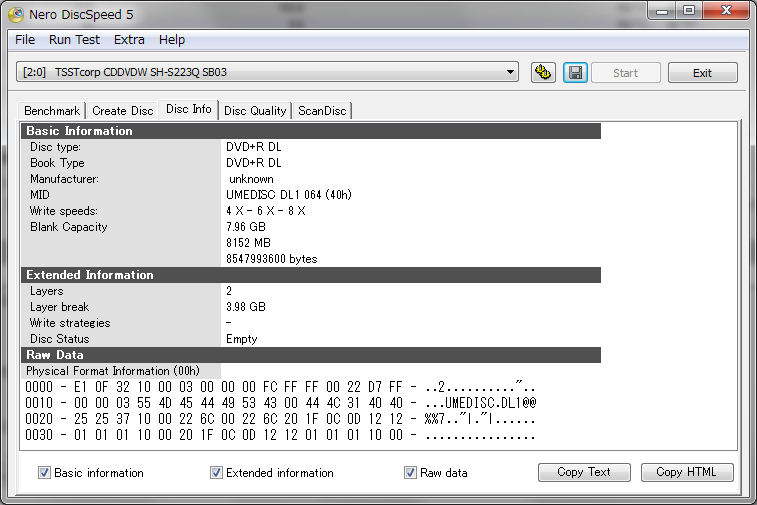This screenshot has width=757, height=505.
Task: Click the floppy disk save icon
Action: point(575,73)
